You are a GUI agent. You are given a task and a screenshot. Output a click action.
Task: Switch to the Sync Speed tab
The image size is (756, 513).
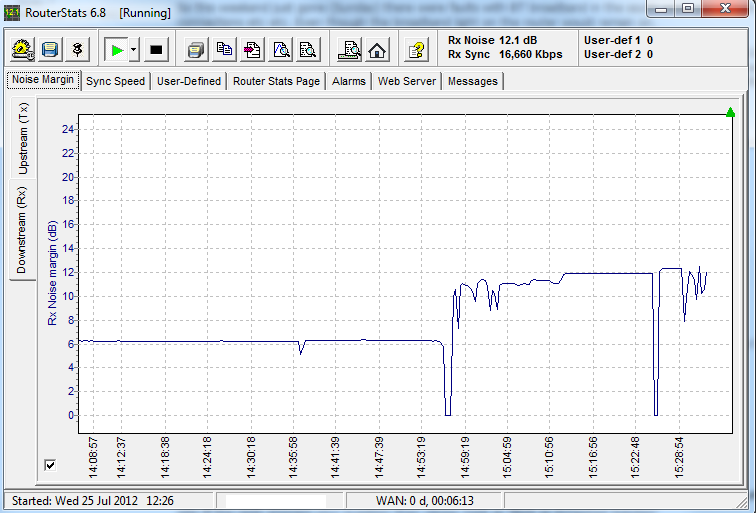pos(115,81)
